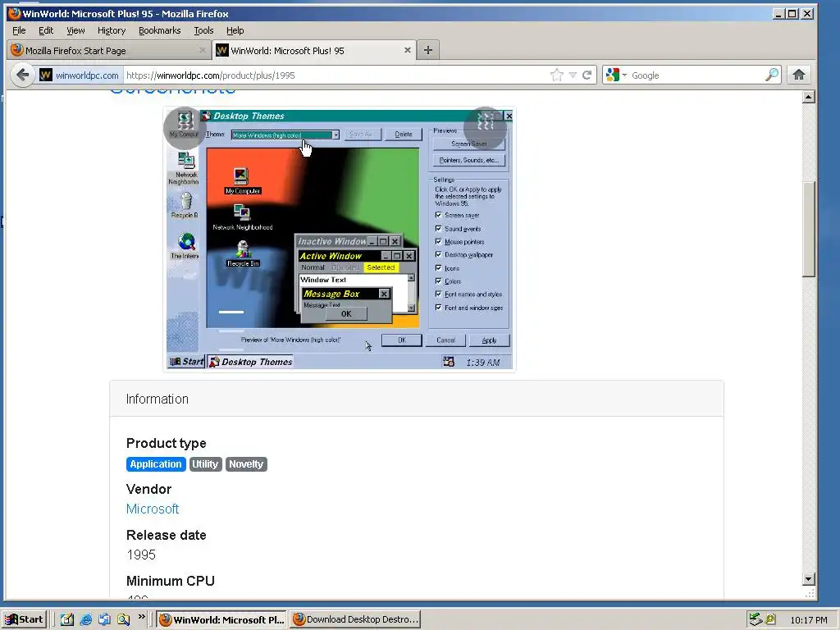Click the 10:17 PM taskbar clock
The width and height of the screenshot is (840, 630).
(808, 620)
